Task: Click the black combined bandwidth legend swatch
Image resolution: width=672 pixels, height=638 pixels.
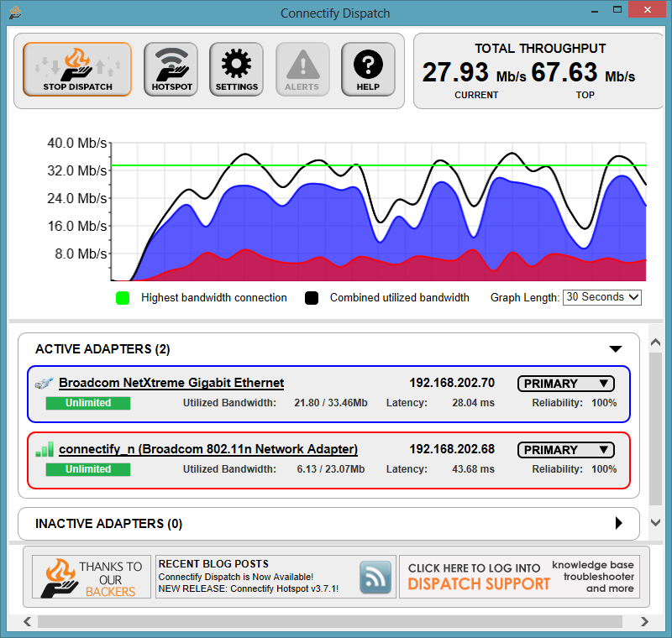Action: click(x=312, y=298)
